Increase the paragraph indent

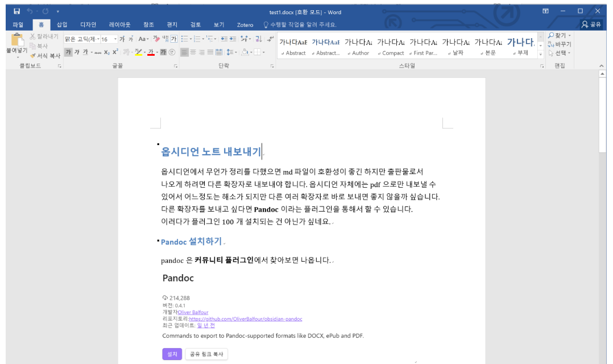(x=233, y=39)
